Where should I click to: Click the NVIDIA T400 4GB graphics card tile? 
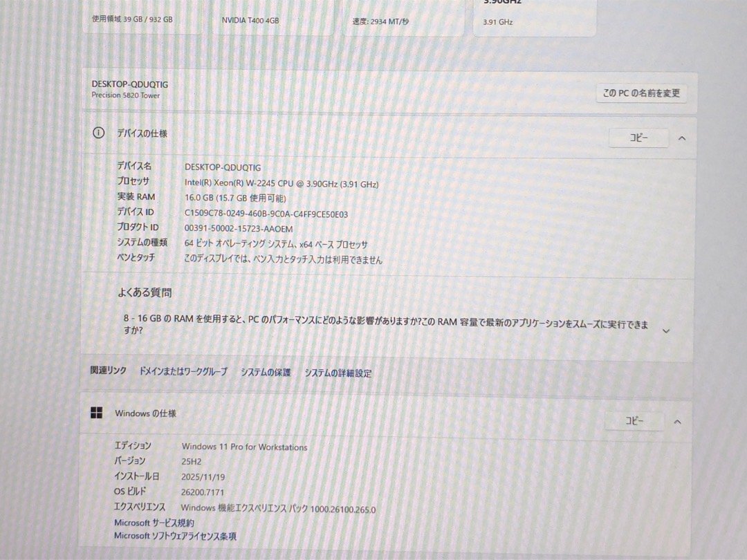coord(273,17)
